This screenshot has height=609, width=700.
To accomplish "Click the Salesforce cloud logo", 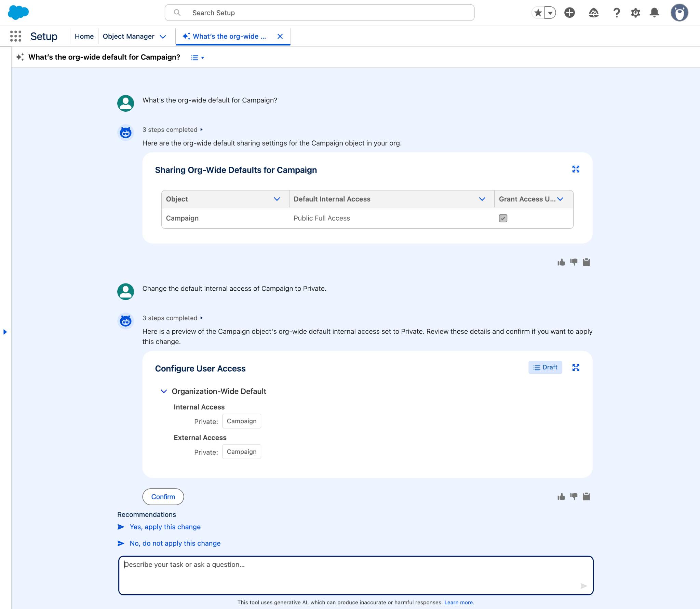I will [18, 13].
